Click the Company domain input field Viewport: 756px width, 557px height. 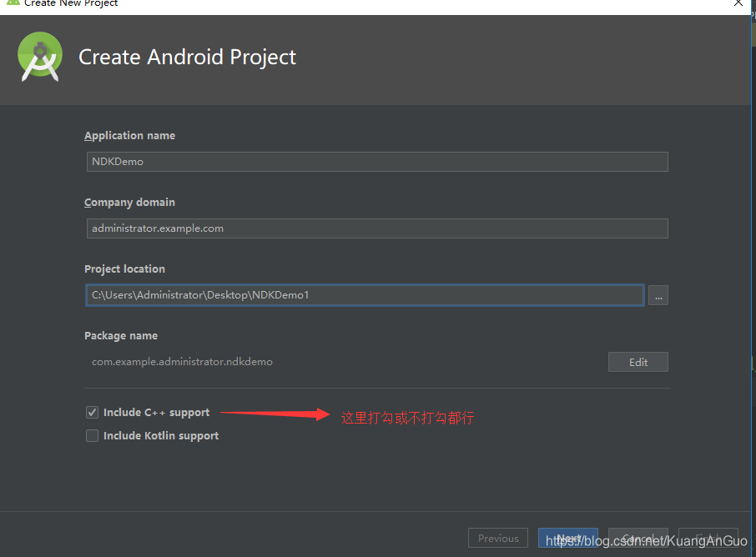tap(377, 228)
